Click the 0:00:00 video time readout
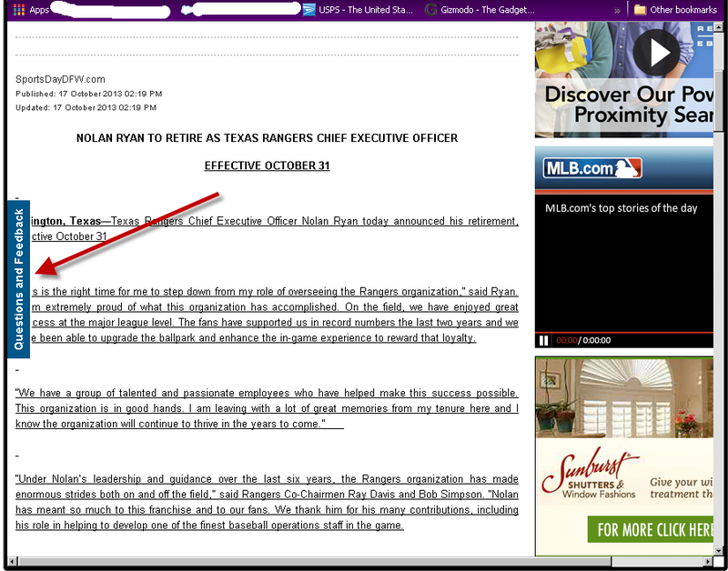The image size is (728, 571). coord(597,341)
